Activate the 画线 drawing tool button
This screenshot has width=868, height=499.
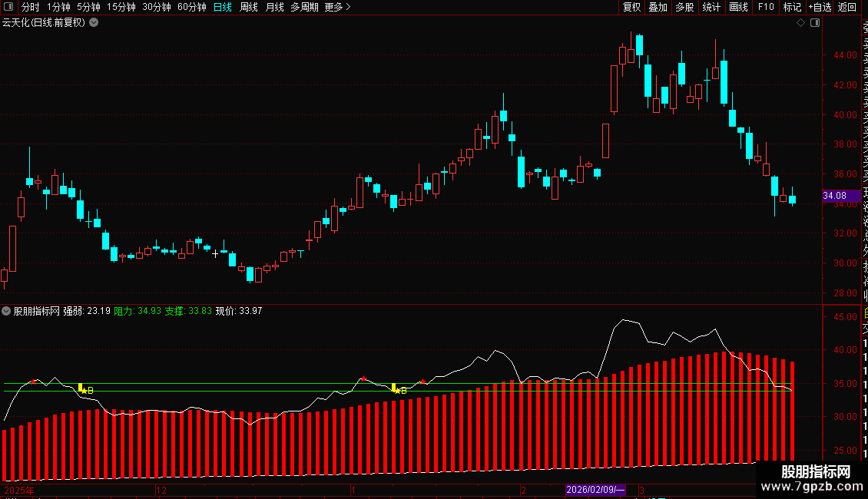[738, 7]
